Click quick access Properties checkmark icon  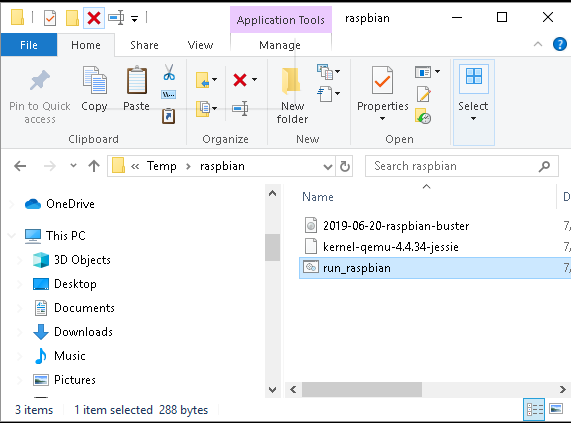pos(50,18)
